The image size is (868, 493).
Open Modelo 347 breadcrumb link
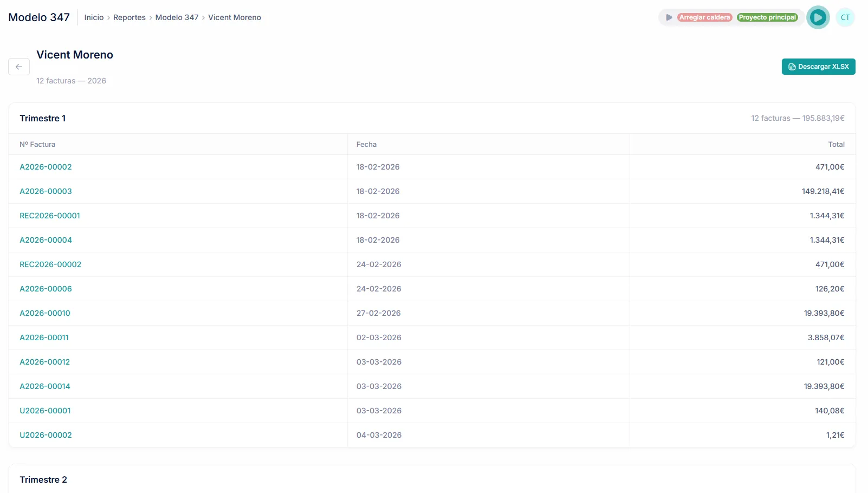177,17
